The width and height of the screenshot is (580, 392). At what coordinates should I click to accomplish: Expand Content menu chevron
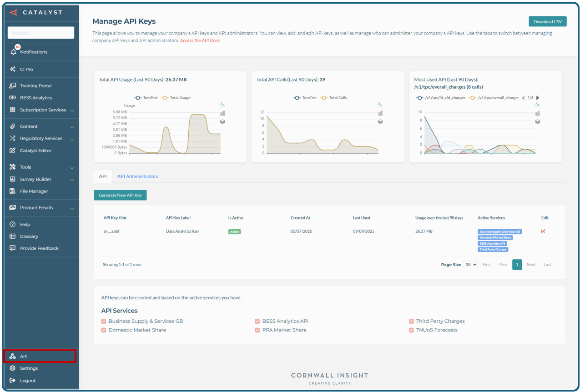(72, 127)
